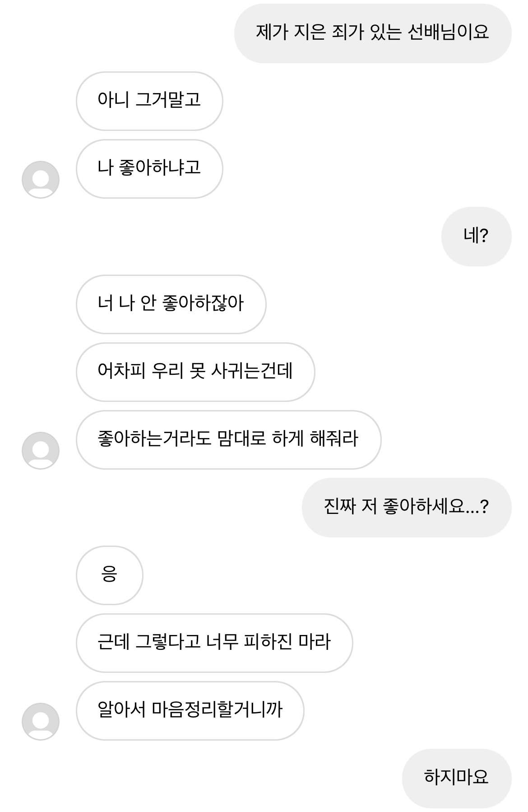Click avatar next to '알아서 마음정리할거니까' message
Screen dimensions: 528x812
tap(41, 722)
